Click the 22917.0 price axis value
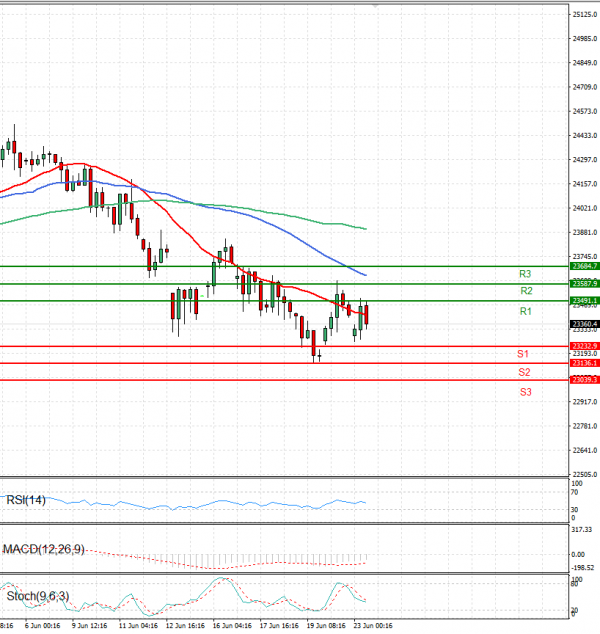 (585, 402)
